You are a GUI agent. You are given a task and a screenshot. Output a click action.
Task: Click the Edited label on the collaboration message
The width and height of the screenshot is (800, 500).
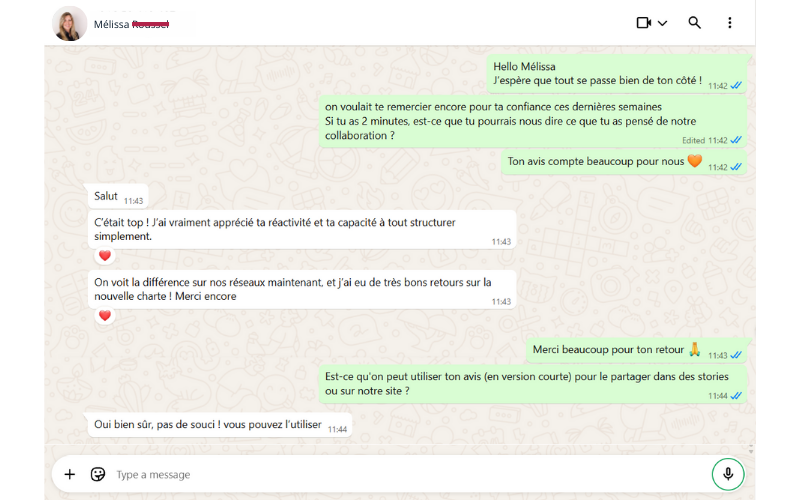pos(693,140)
